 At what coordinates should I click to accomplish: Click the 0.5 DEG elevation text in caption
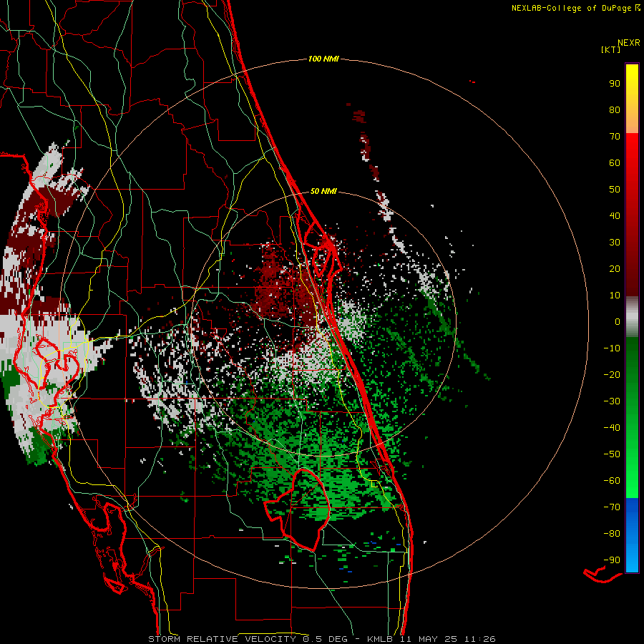click(326, 639)
